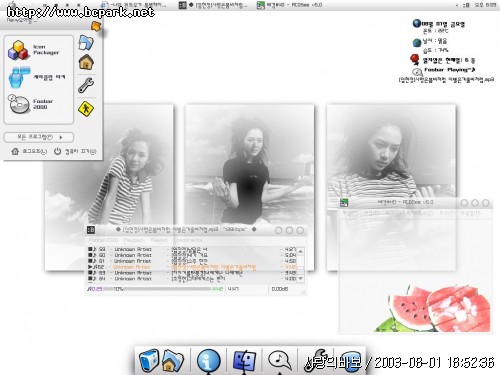Switch to the ACDSee v5.0 taskbar button
Viewport: 500px width, 375px height.
point(289,5)
